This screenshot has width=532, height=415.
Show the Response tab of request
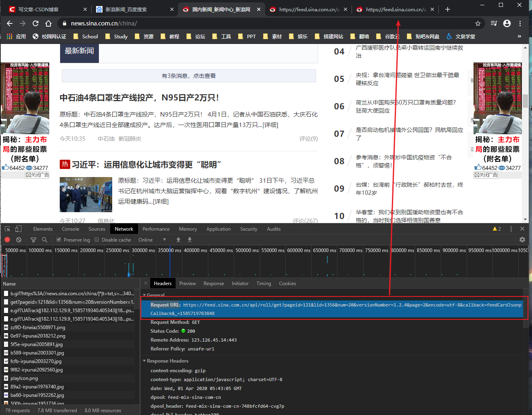214,283
